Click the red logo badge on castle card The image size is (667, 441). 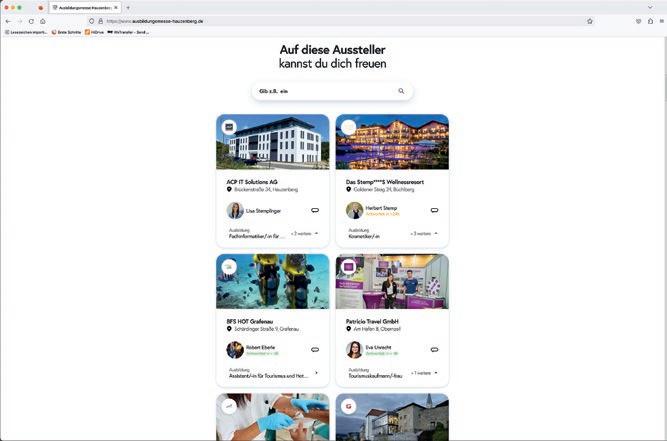click(x=349, y=406)
